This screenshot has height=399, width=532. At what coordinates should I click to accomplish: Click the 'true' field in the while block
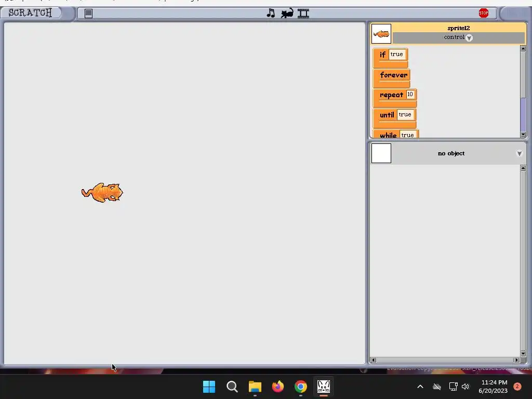[407, 135]
